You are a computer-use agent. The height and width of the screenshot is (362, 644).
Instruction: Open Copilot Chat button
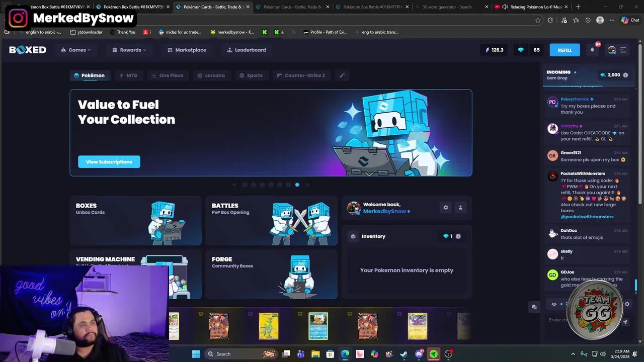(x=630, y=20)
